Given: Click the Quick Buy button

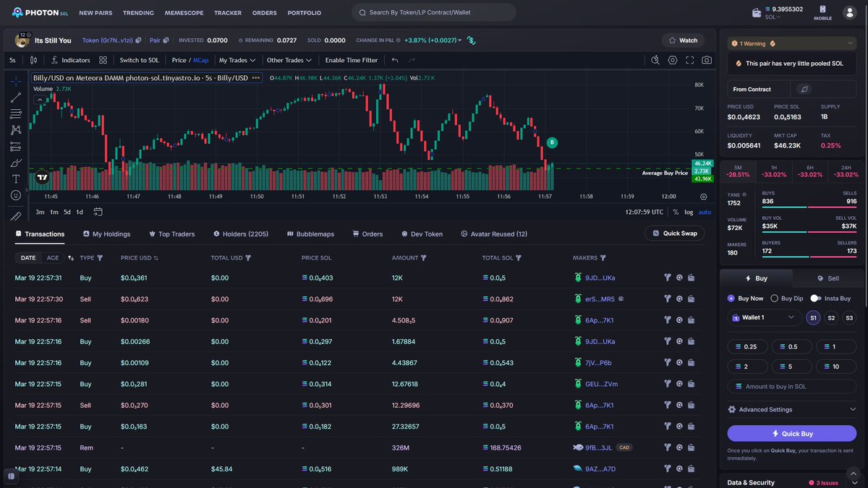Looking at the screenshot, I should coord(792,434).
